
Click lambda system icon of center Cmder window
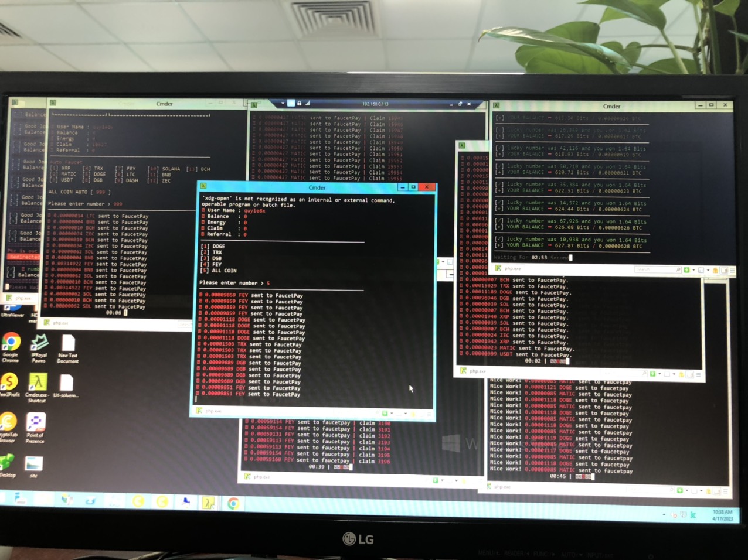click(x=203, y=186)
